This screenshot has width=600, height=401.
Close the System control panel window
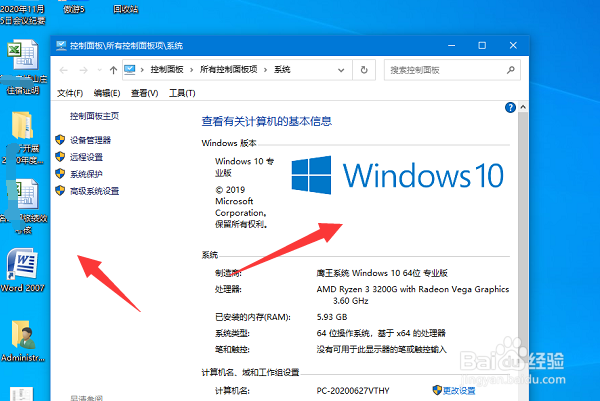click(x=513, y=46)
